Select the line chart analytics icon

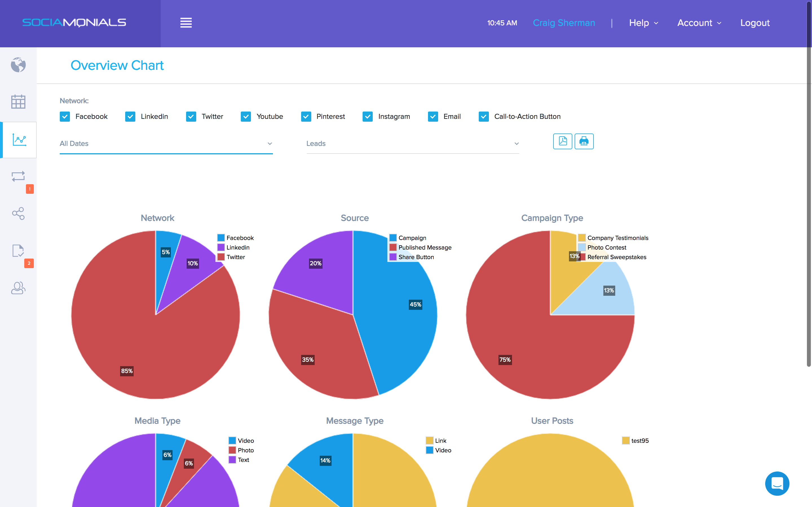point(19,139)
